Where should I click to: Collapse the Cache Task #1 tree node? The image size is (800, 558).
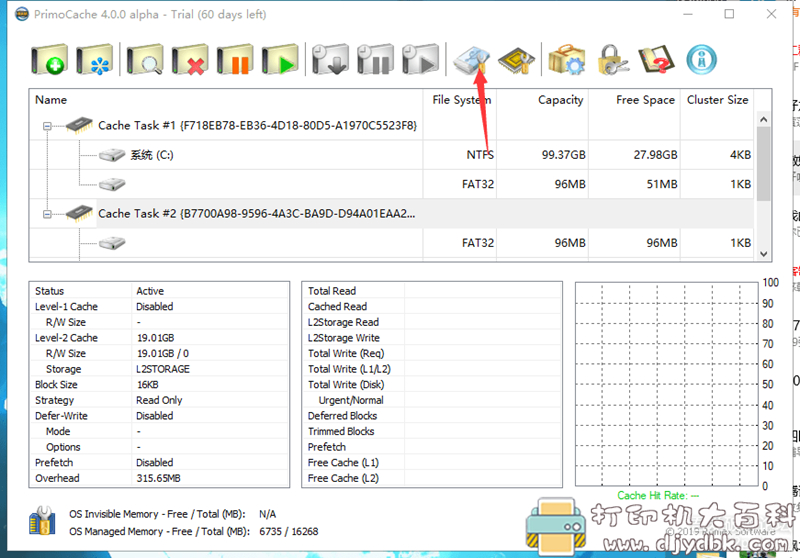pyautogui.click(x=47, y=125)
